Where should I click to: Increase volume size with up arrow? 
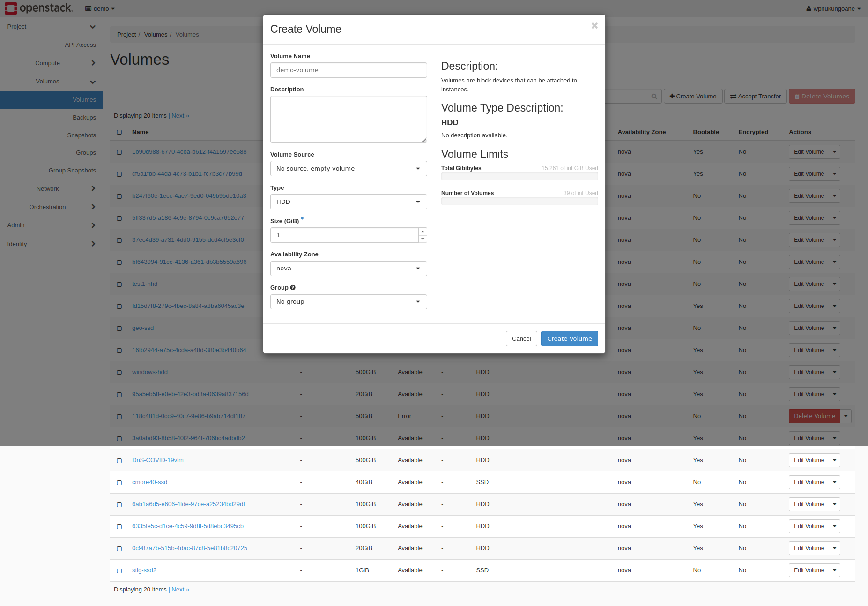(423, 232)
